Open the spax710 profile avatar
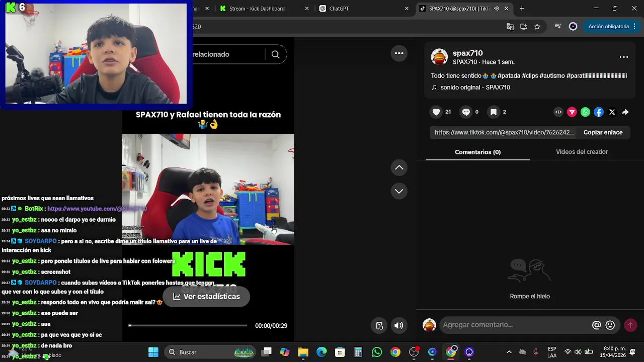The width and height of the screenshot is (644, 362). tap(439, 57)
